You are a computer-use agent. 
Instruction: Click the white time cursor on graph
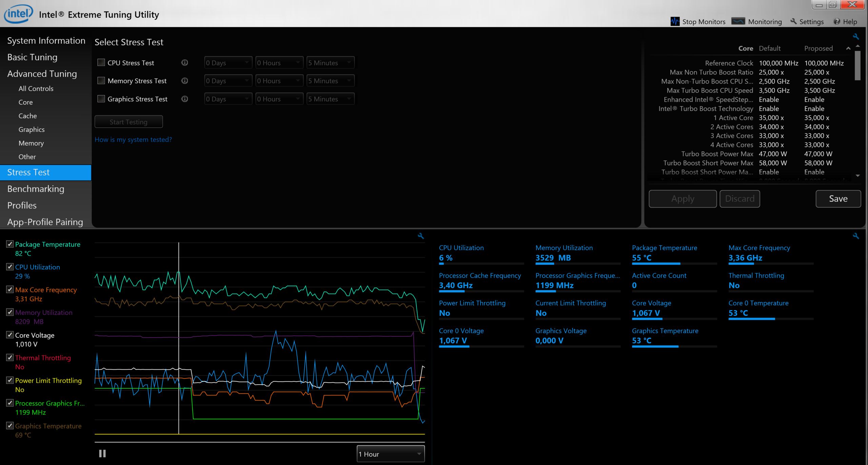click(x=179, y=338)
